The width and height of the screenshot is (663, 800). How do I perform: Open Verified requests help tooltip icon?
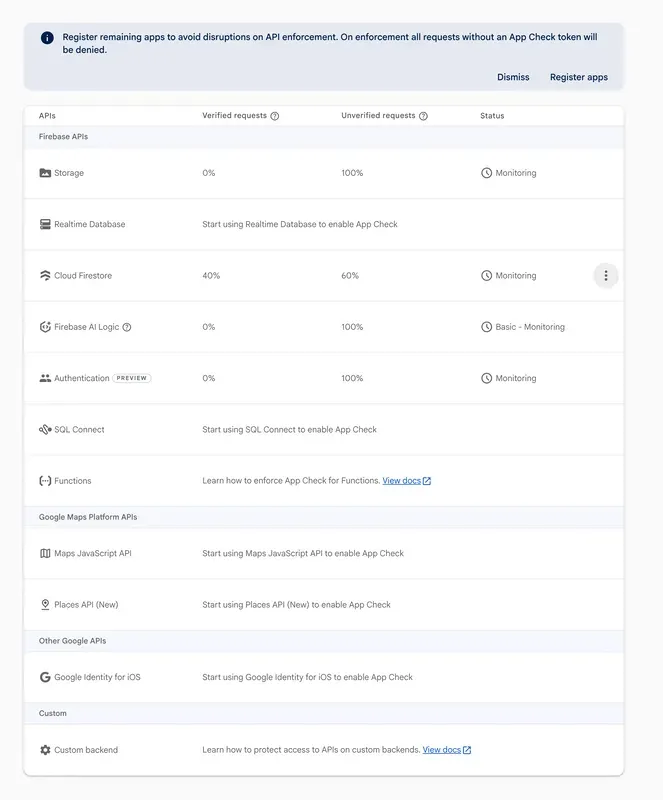pyautogui.click(x=275, y=116)
